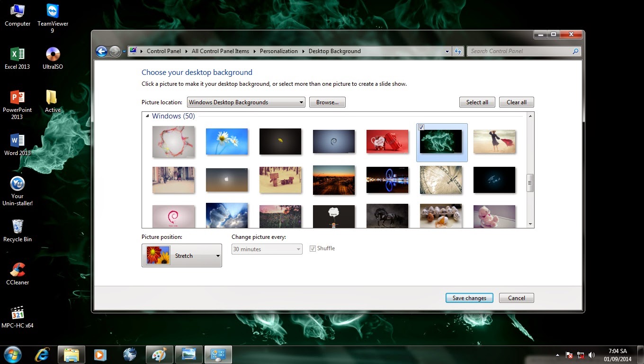Click the Save changes button
This screenshot has height=364, width=644.
pyautogui.click(x=469, y=298)
